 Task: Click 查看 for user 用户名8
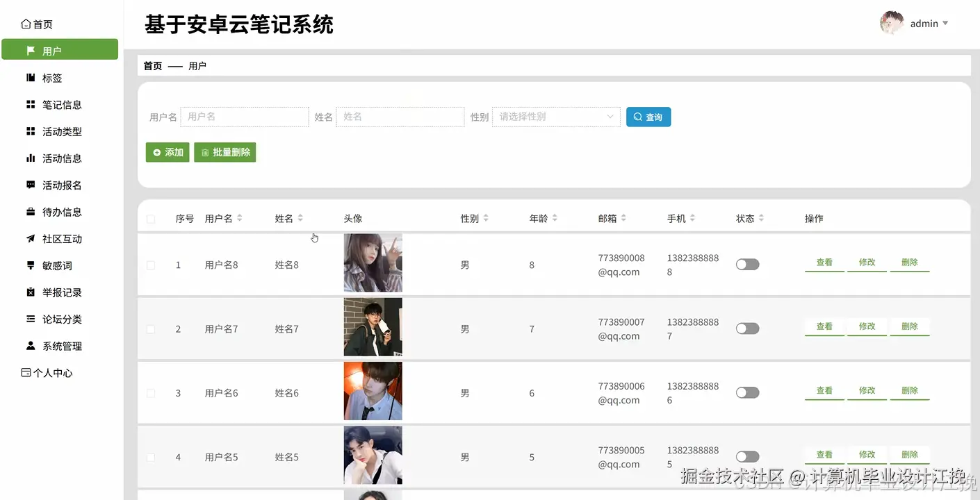(x=824, y=262)
